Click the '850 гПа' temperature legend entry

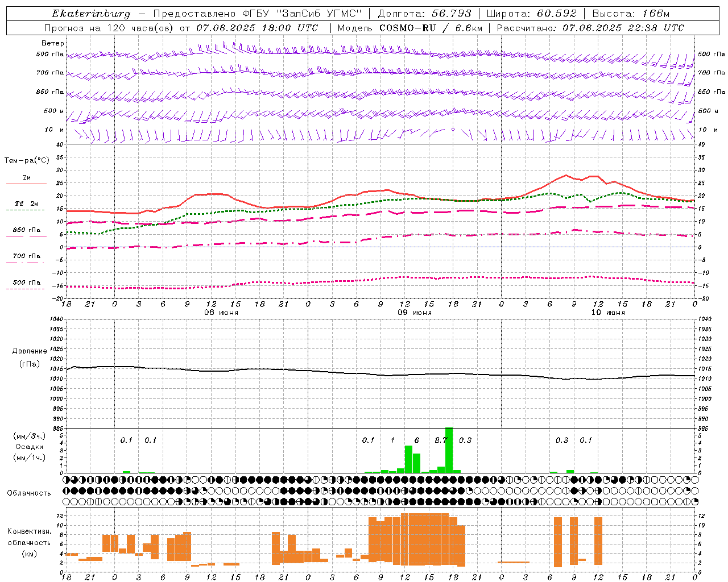click(26, 230)
